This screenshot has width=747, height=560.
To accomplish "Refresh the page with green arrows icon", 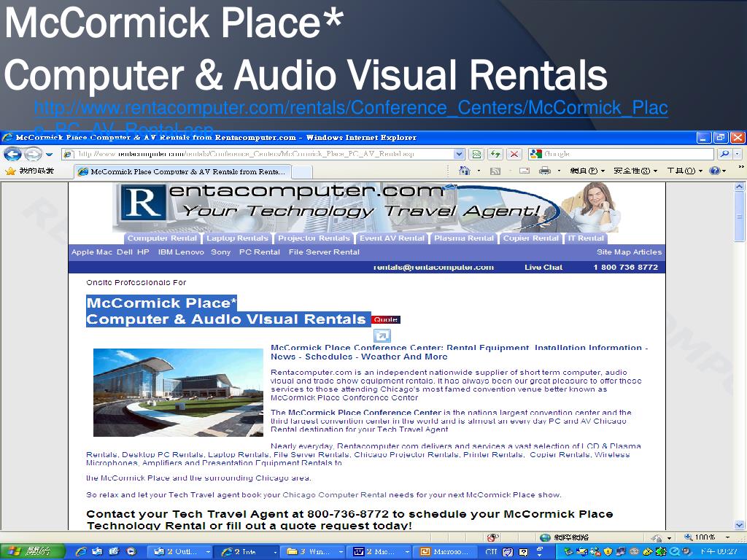I will [495, 154].
